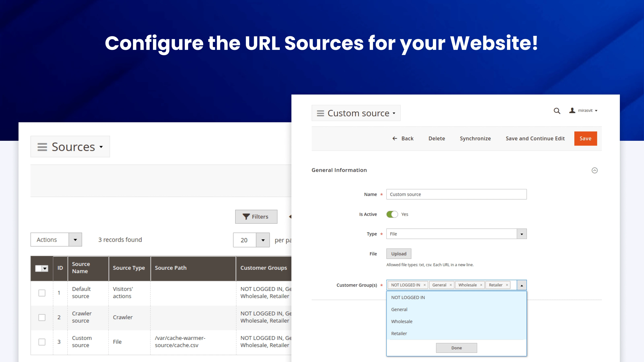
Task: Expand the per page count dropdown
Action: pyautogui.click(x=263, y=240)
